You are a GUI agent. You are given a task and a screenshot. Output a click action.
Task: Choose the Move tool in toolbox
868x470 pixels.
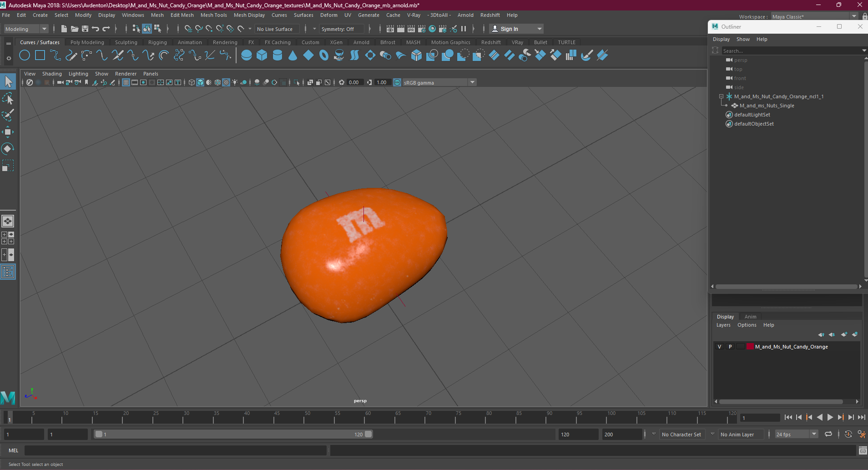click(x=8, y=132)
